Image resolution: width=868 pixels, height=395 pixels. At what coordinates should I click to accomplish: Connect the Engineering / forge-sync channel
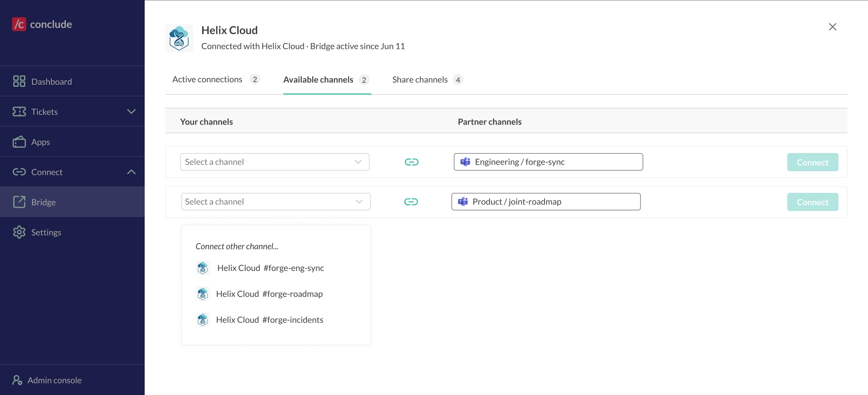pyautogui.click(x=813, y=162)
